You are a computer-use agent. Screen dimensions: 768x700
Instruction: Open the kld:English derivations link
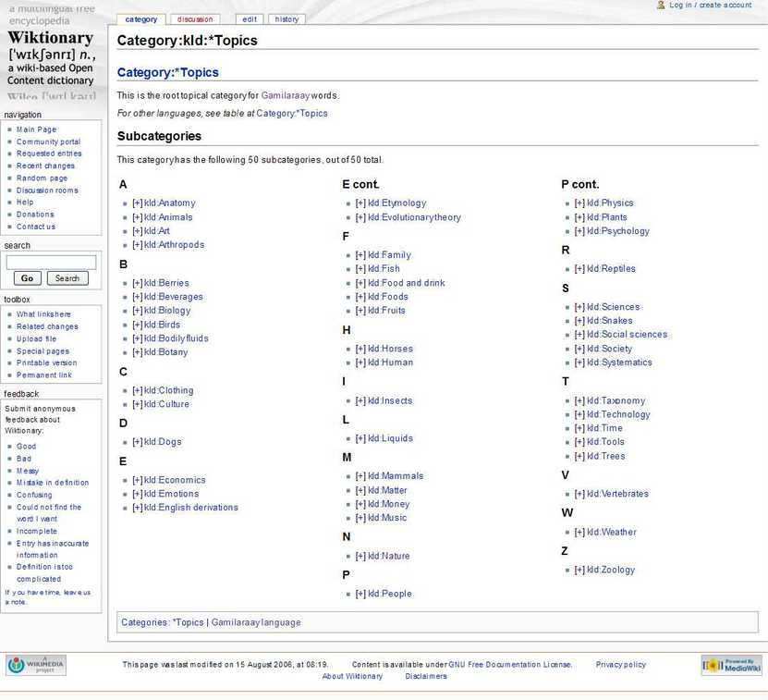click(x=191, y=508)
